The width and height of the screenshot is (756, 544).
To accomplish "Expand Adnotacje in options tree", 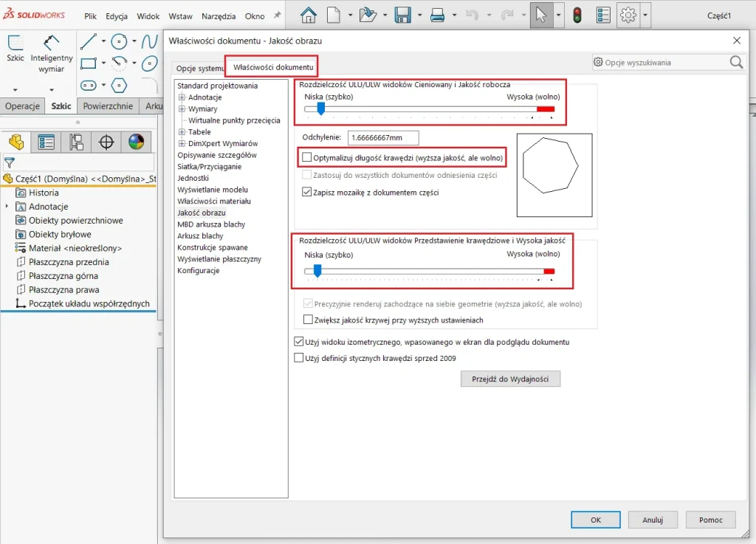I will point(182,97).
